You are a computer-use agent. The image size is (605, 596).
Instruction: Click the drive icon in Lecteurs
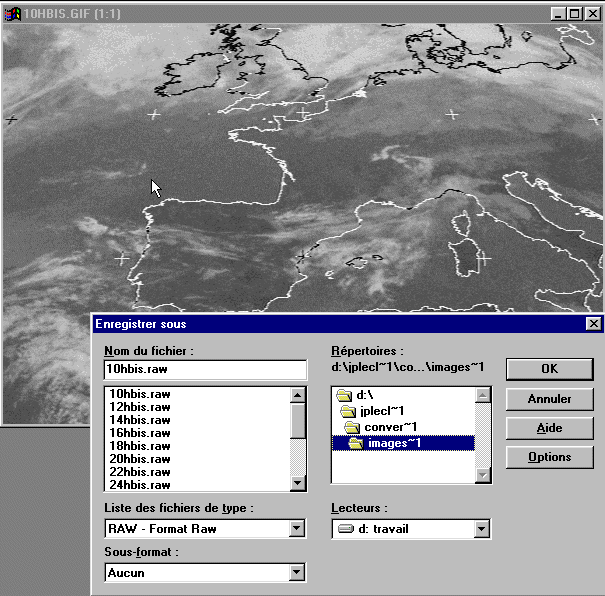tap(346, 530)
